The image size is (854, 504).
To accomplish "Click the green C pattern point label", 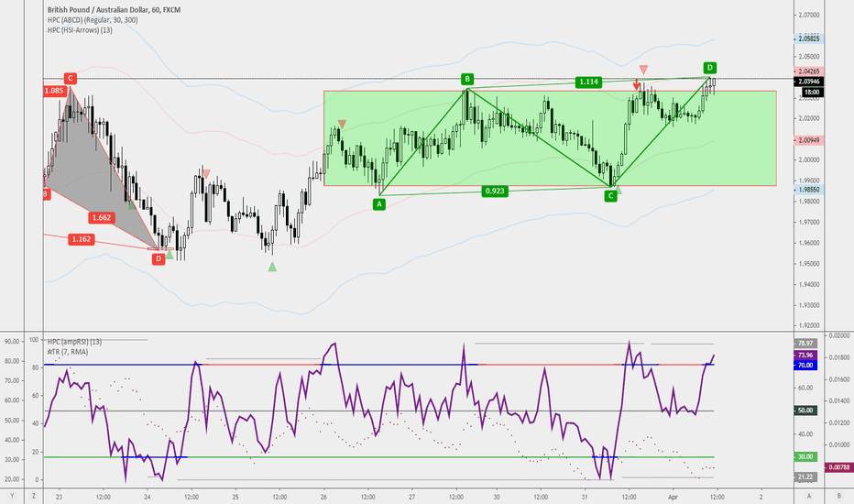I will (x=610, y=195).
